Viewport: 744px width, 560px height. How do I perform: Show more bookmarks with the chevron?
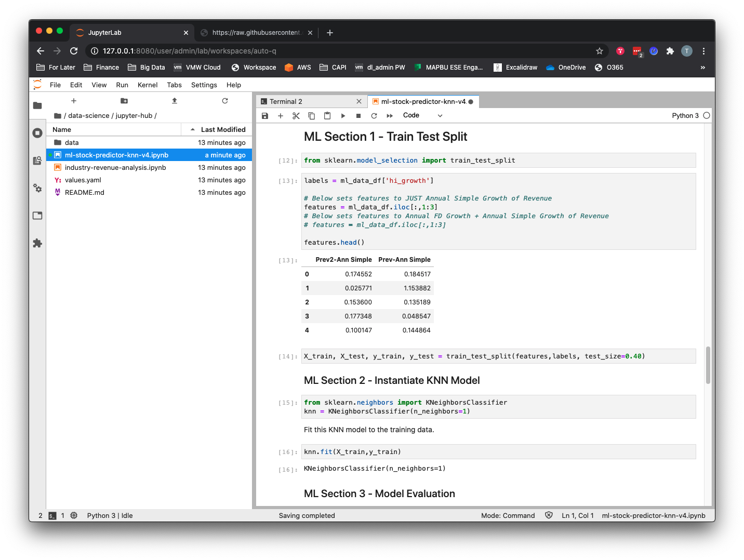pyautogui.click(x=702, y=68)
